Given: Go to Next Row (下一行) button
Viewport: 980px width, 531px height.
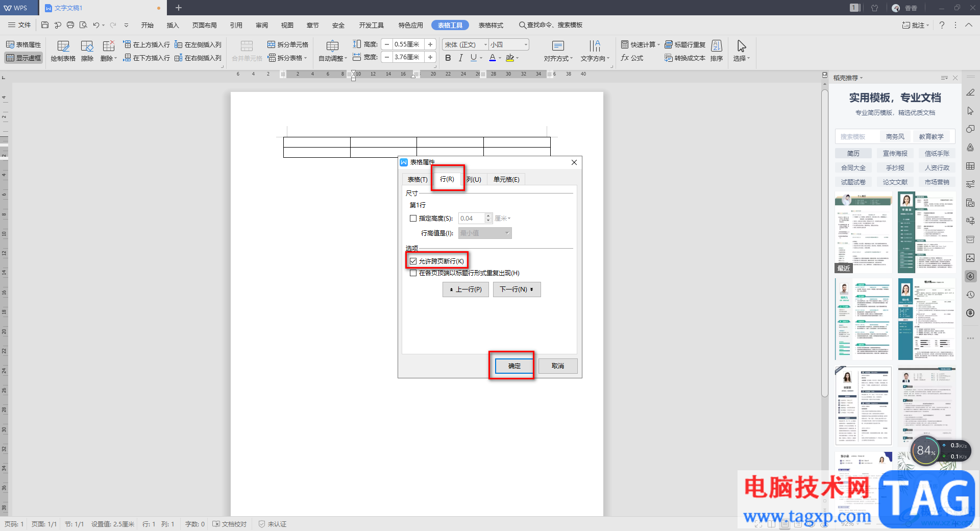Looking at the screenshot, I should tap(517, 289).
